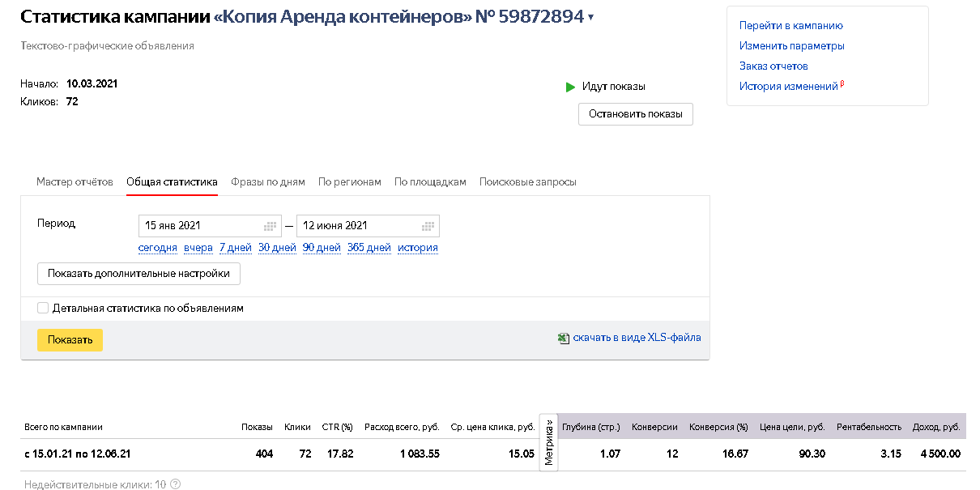This screenshot has width=980, height=490.
Task: Expand campaign title dropdown arrow
Action: (590, 18)
